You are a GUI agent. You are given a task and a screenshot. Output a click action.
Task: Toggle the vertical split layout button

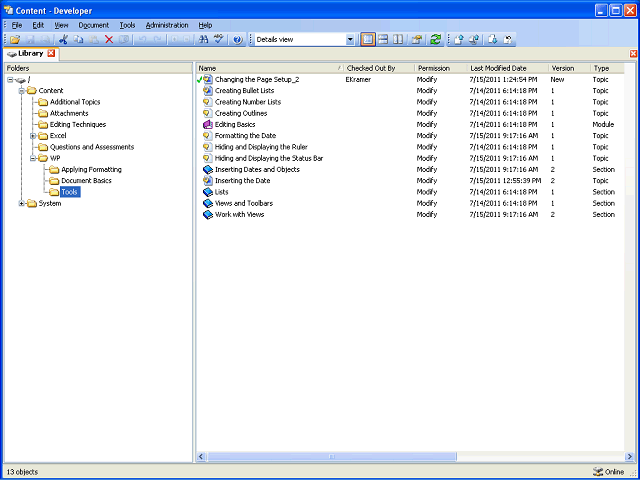pos(398,40)
